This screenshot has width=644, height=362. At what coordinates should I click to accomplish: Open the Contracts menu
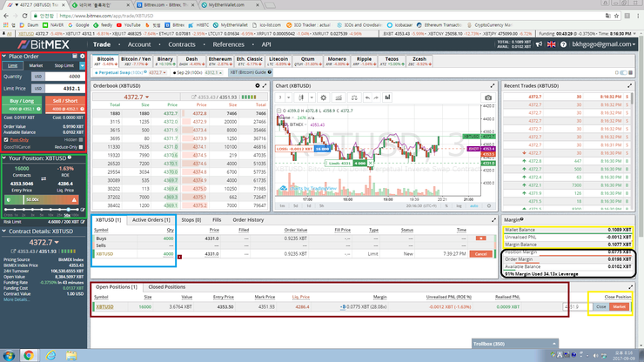182,44
